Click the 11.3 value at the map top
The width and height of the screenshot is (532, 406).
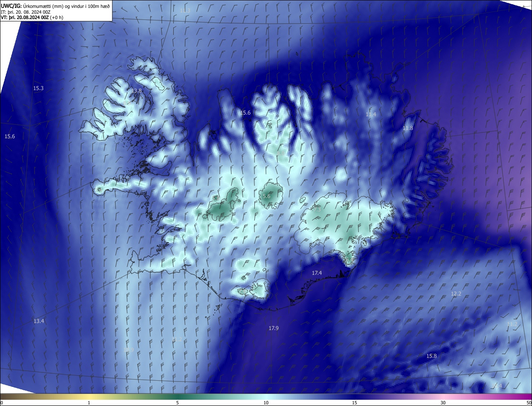click(185, 10)
